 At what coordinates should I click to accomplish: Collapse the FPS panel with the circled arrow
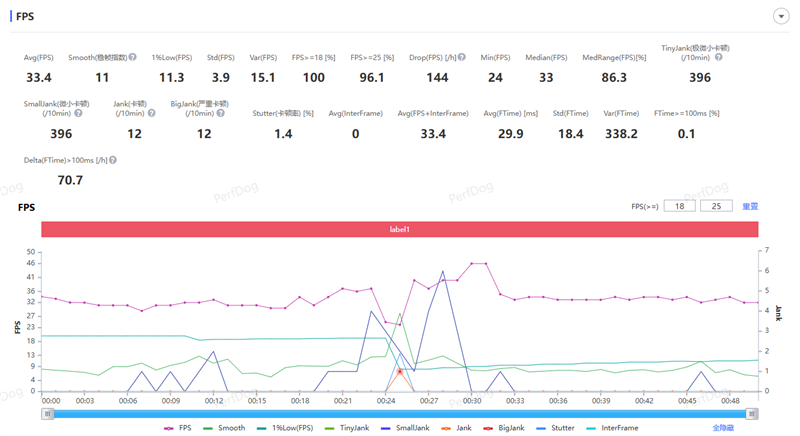779,16
